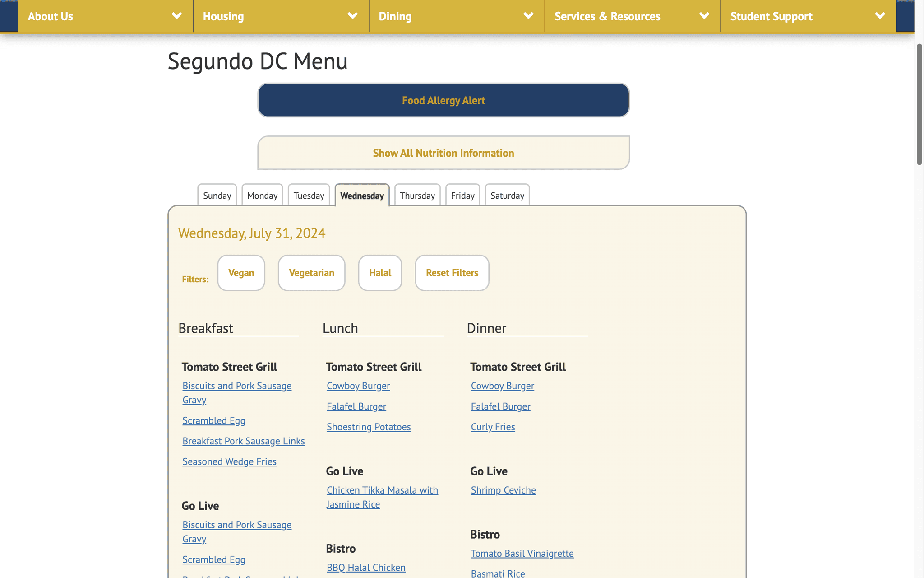
Task: Toggle the Halal filter
Action: click(x=380, y=273)
